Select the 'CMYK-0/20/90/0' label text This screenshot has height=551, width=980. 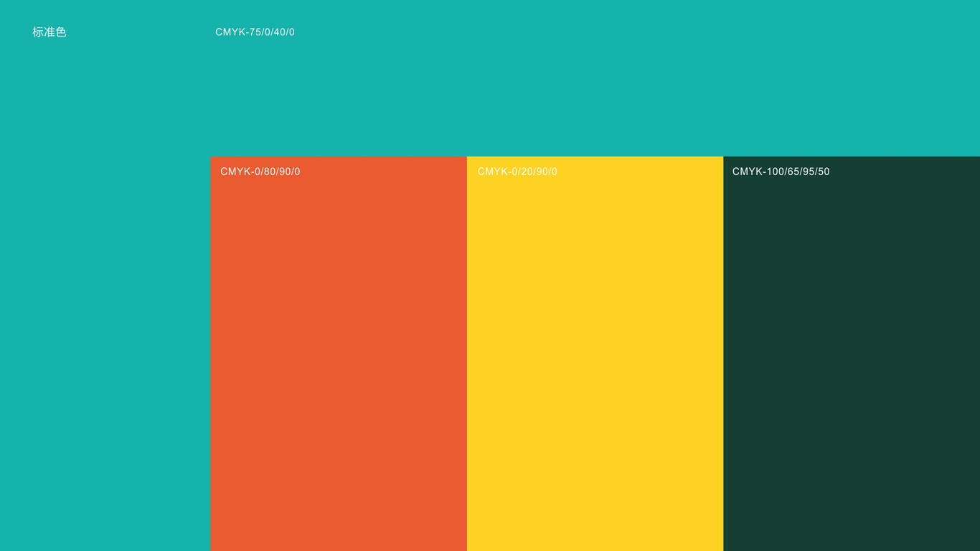pyautogui.click(x=517, y=171)
